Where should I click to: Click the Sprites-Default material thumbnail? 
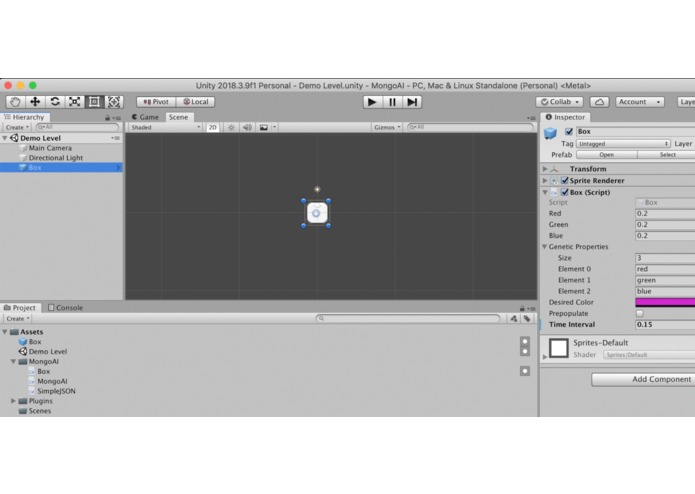click(x=558, y=348)
